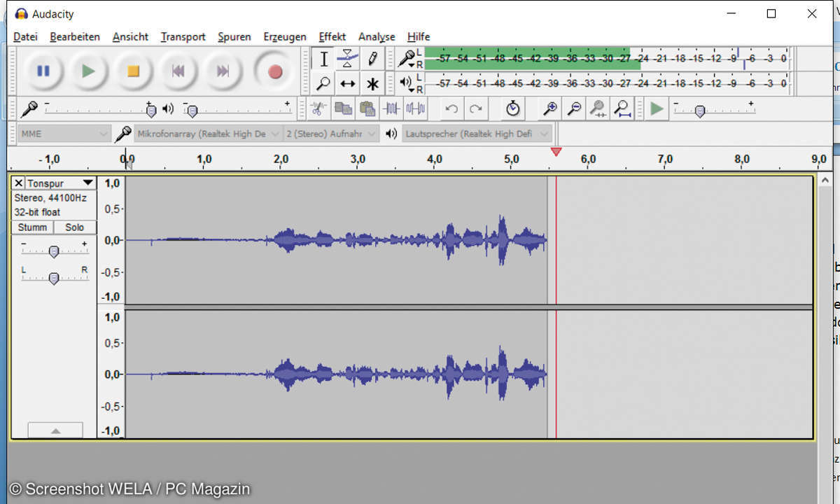Click the Play-at-speed green arrow
The width and height of the screenshot is (840, 504).
click(x=657, y=108)
